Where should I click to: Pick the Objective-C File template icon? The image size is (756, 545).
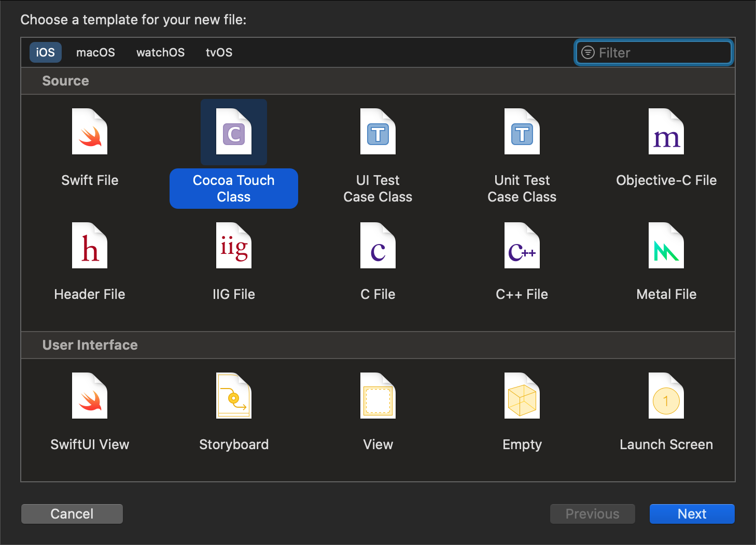point(666,132)
